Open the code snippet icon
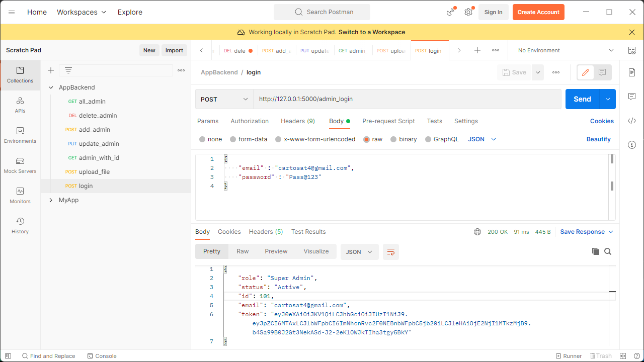The image size is (644, 362). coord(632,121)
